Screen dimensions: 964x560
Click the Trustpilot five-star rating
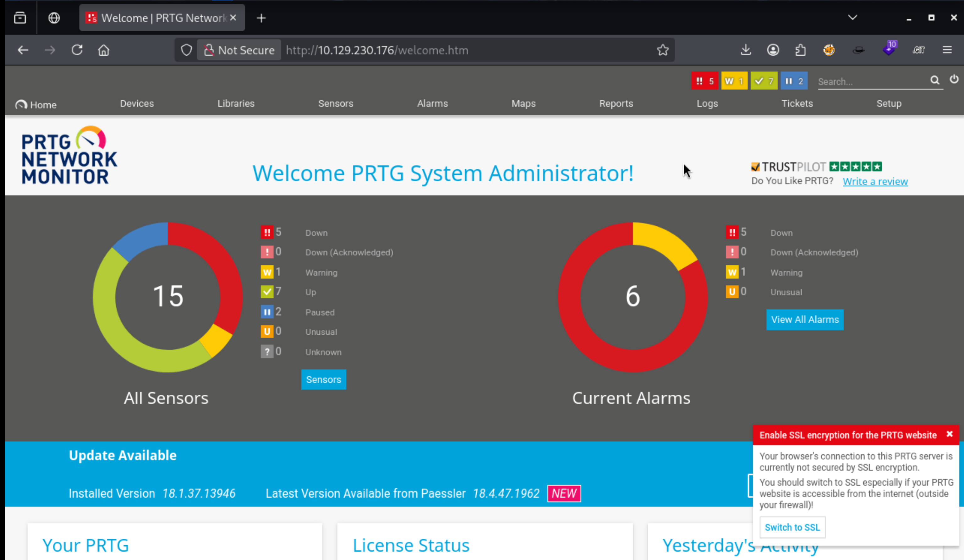click(x=855, y=166)
